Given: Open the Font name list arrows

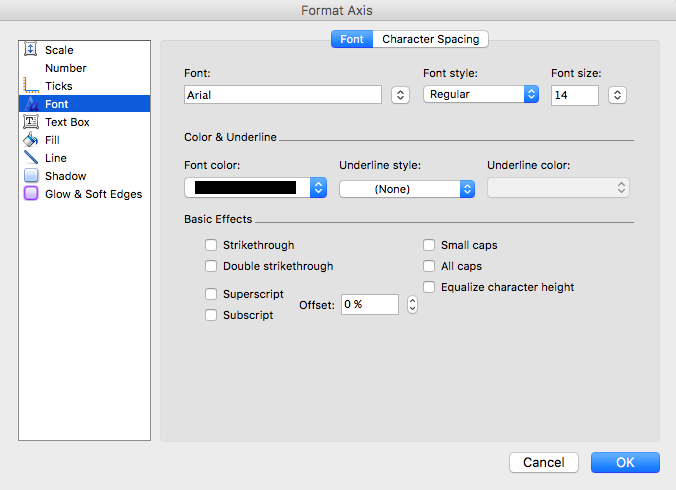Looking at the screenshot, I should coord(400,95).
